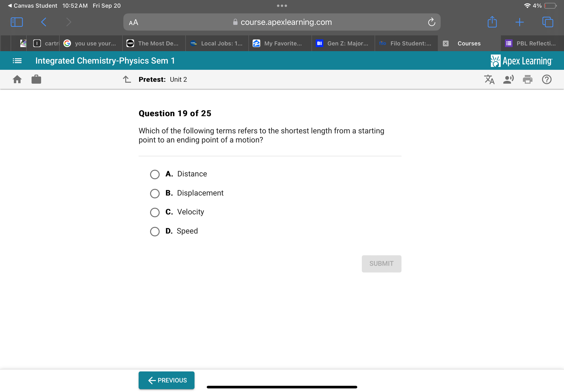Screen dimensions: 564x392
Task: Select answer A. Distance
Action: click(x=155, y=174)
